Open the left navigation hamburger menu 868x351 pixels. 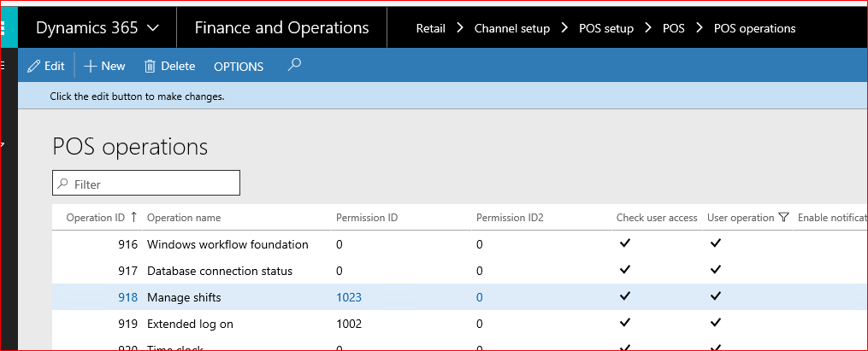[3, 66]
